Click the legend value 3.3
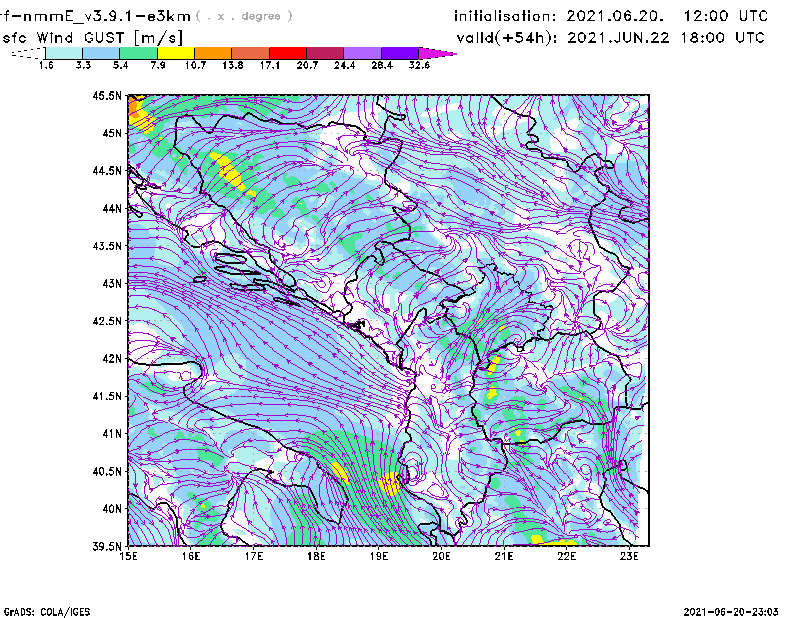This screenshot has width=800, height=618. 83,65
